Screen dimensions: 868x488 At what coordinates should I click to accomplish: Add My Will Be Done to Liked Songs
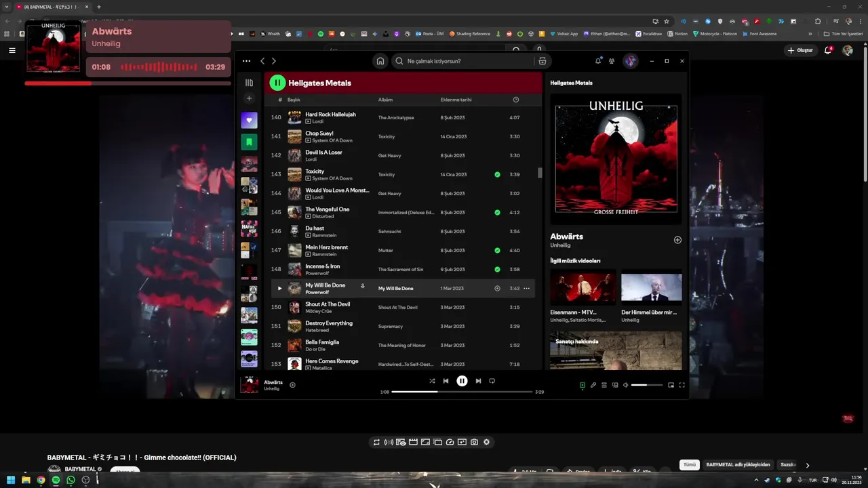(x=497, y=288)
